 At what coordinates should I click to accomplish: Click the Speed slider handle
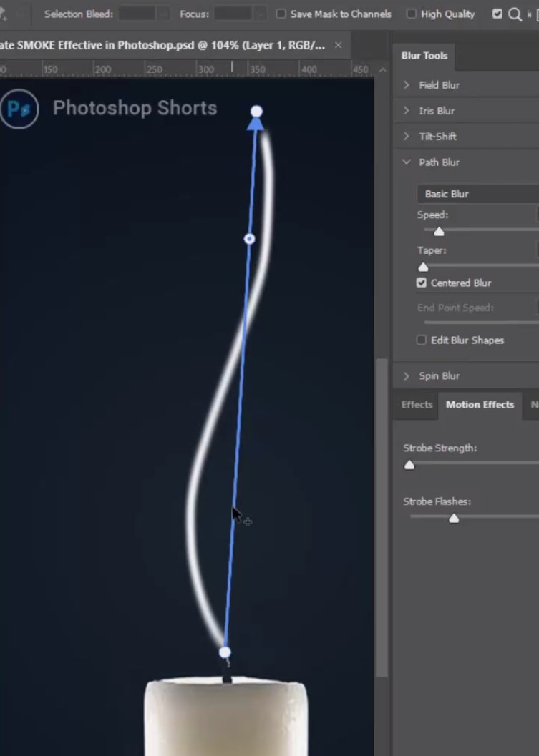click(x=439, y=232)
